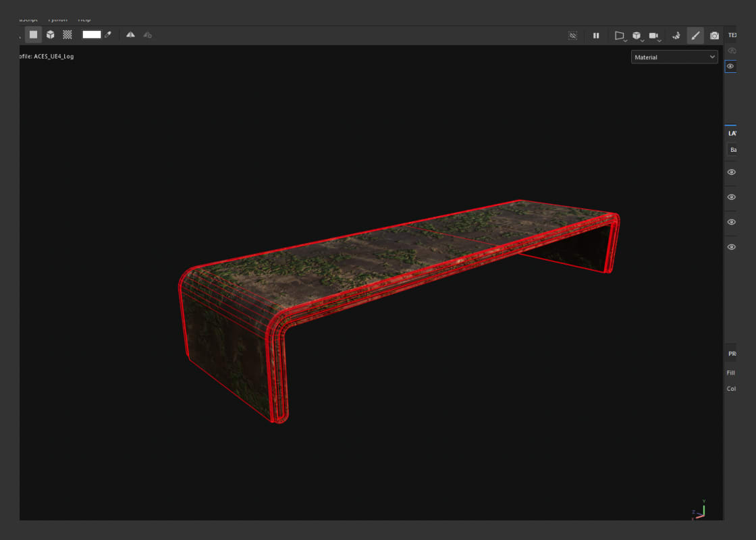Open the camera view dropdown arrow
The image size is (756, 540).
click(659, 41)
